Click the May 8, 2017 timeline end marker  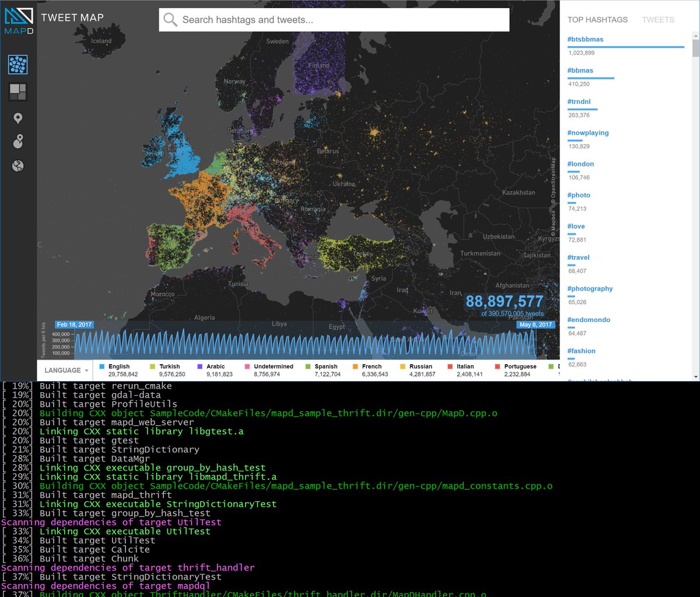pyautogui.click(x=535, y=324)
